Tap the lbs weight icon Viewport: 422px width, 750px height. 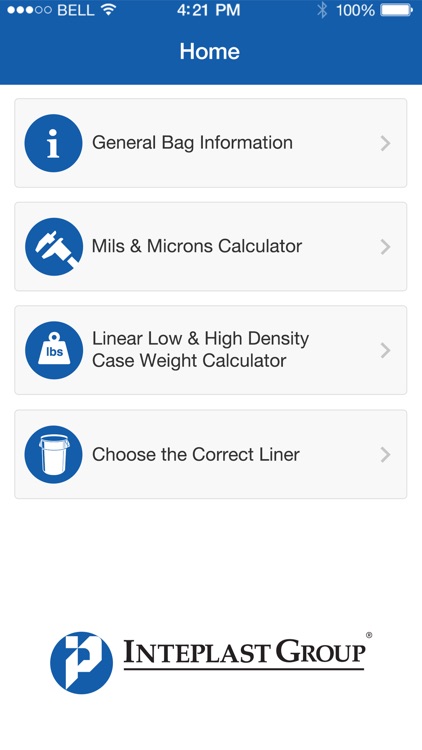54,350
